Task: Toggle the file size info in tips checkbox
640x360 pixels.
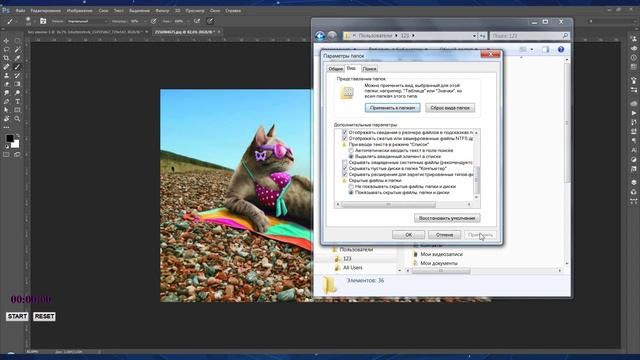Action: [x=344, y=132]
